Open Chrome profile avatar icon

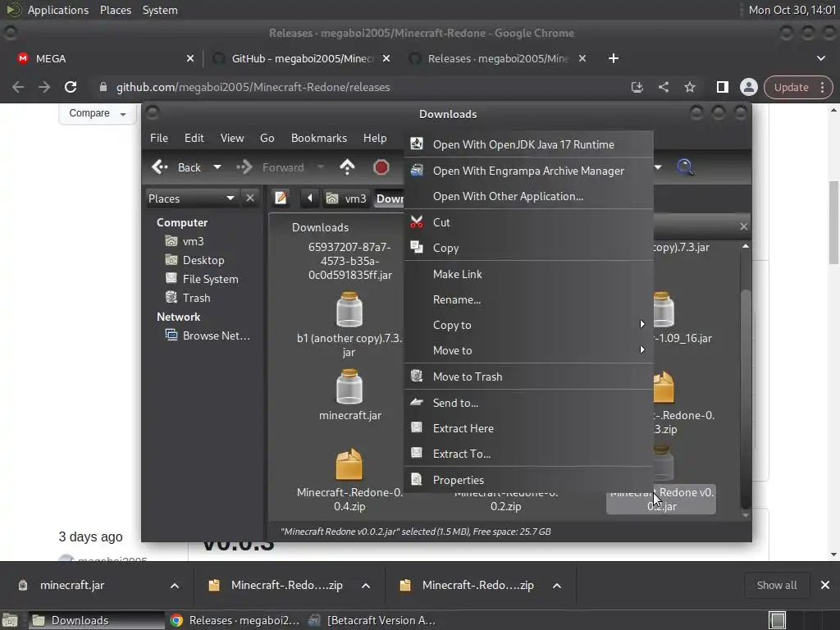tap(748, 87)
